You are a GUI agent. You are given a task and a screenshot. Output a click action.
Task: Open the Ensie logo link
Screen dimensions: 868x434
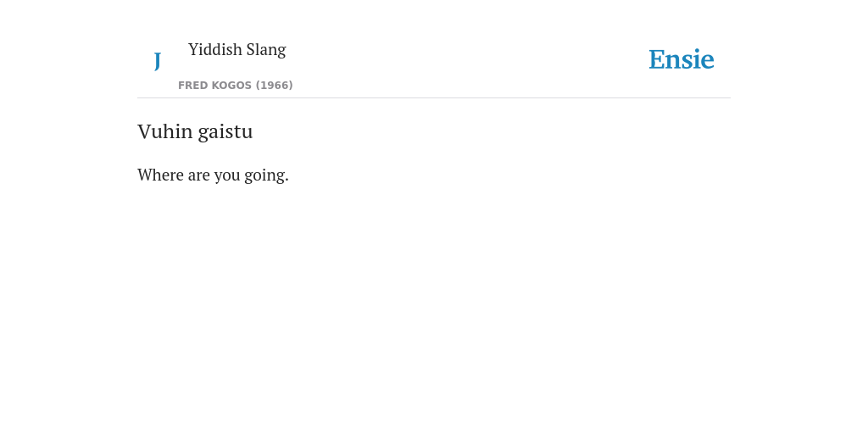point(682,59)
